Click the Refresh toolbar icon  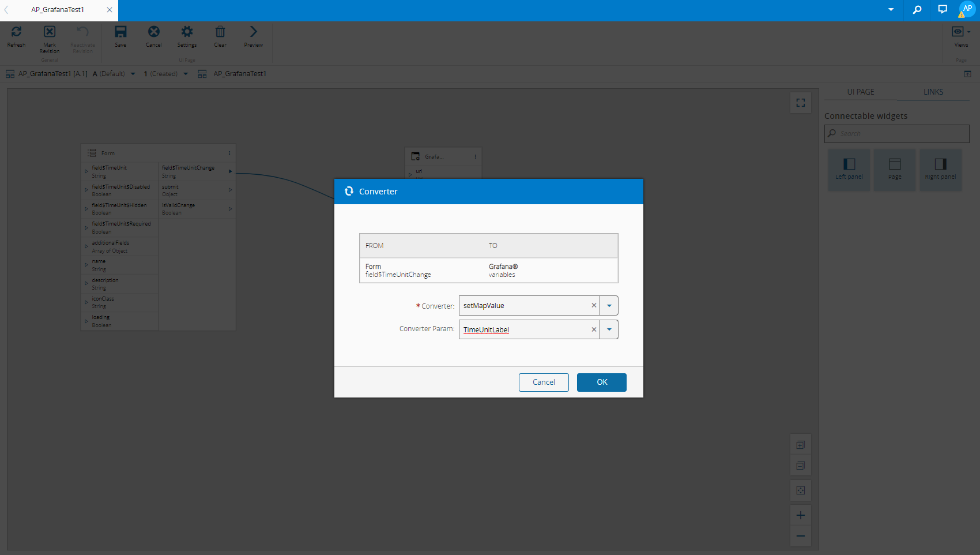[x=16, y=32]
